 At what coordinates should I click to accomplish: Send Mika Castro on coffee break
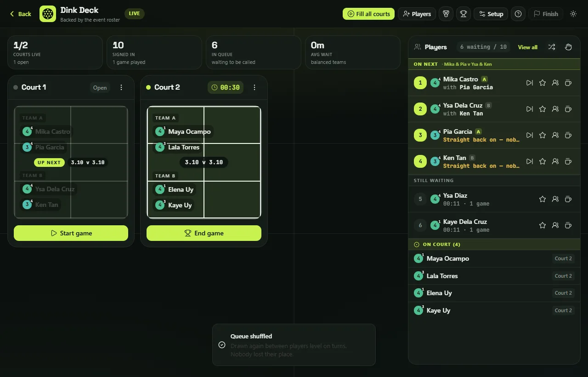(568, 83)
